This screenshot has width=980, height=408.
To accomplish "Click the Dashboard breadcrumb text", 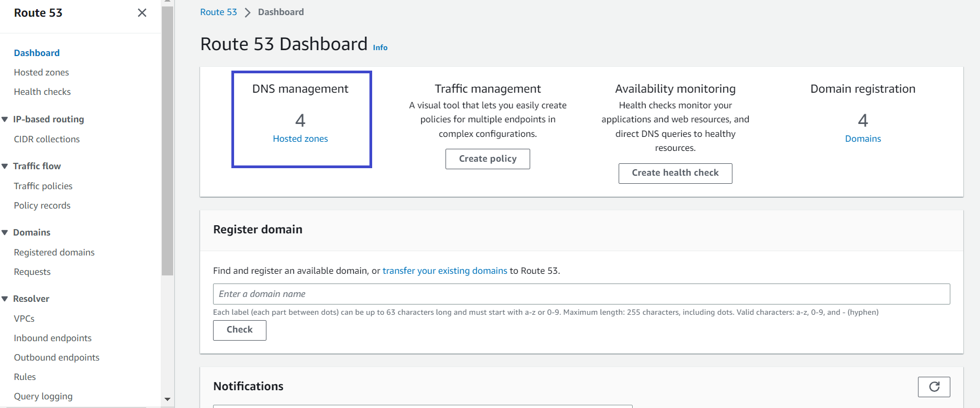I will tap(281, 12).
